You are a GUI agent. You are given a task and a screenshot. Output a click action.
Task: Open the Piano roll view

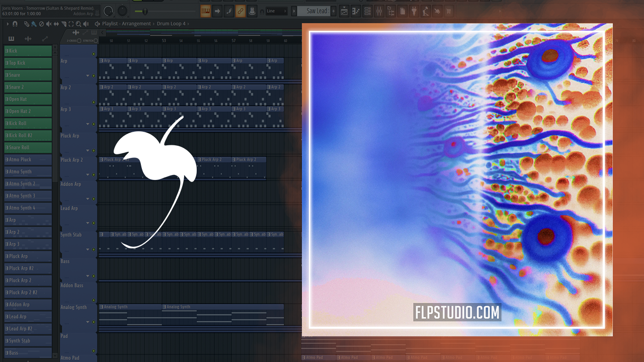(x=356, y=11)
